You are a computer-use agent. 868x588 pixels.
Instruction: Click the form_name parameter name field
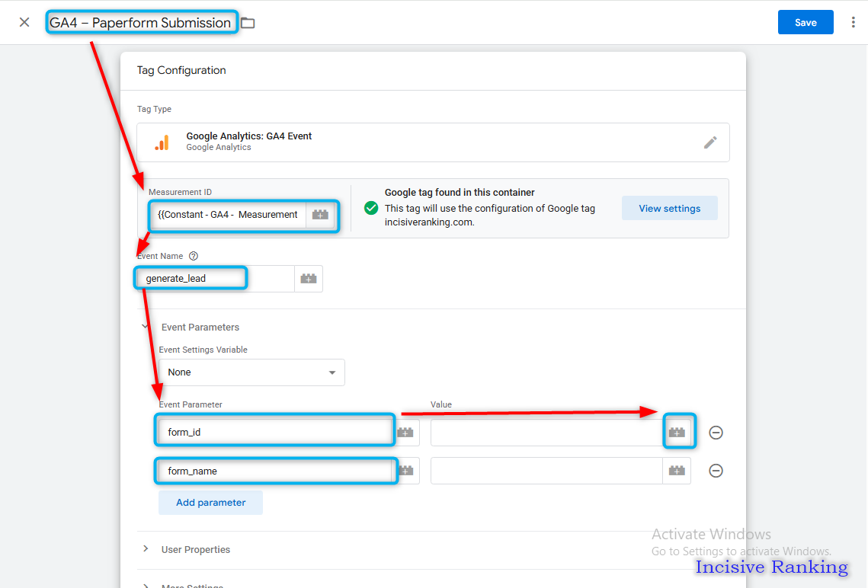coord(275,471)
